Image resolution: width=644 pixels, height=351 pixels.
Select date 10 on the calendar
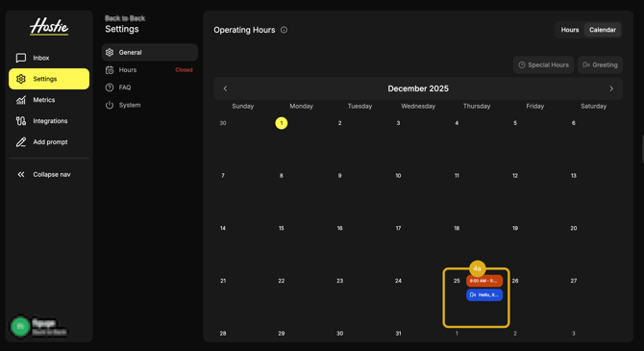coord(398,175)
